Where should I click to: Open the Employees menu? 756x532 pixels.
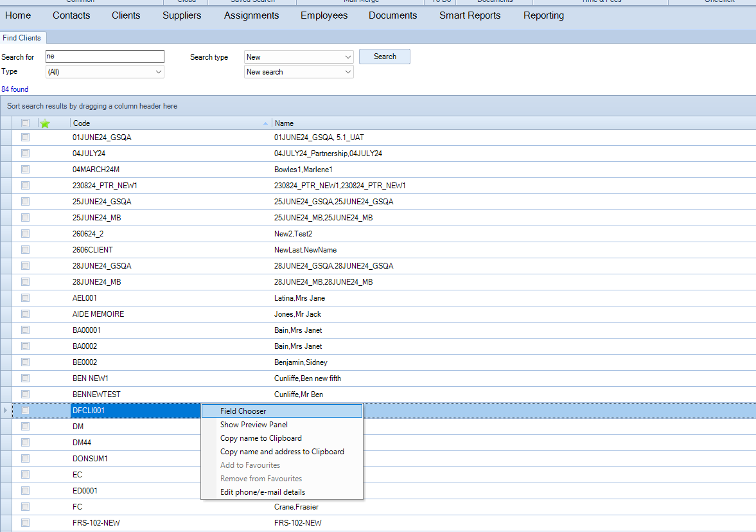tap(324, 15)
